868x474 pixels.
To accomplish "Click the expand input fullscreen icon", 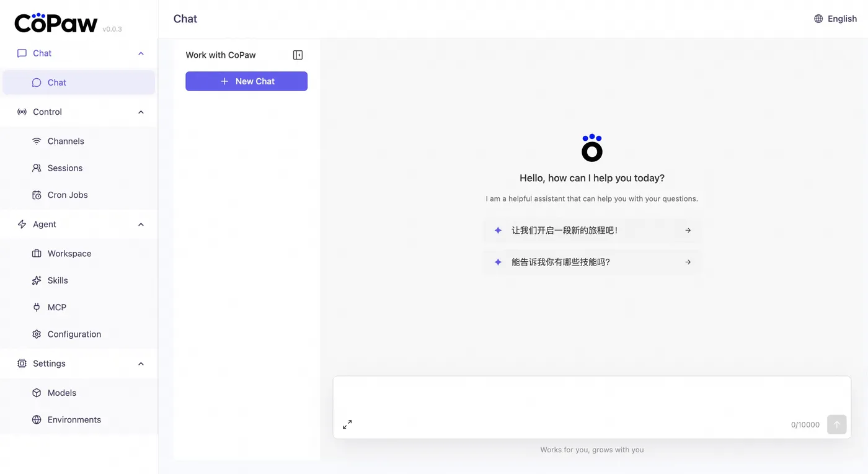I will coord(347,424).
